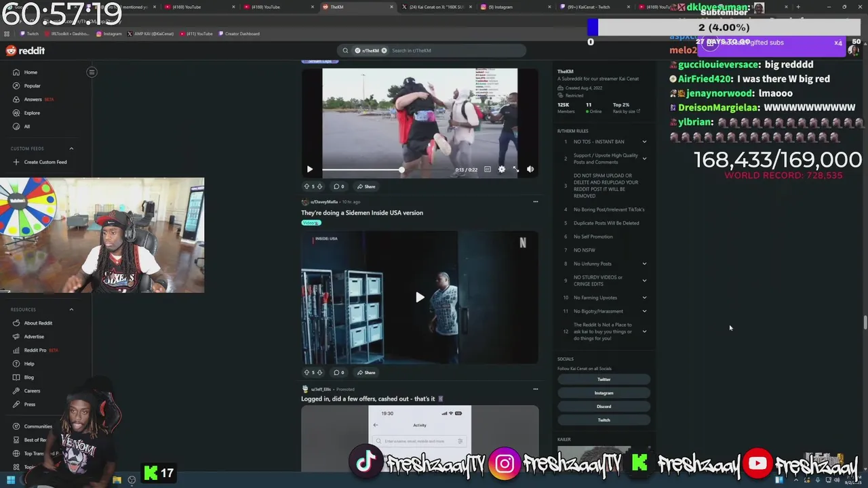
Task: Open options menu on Jeff_Ellis promoted post
Action: [535, 389]
